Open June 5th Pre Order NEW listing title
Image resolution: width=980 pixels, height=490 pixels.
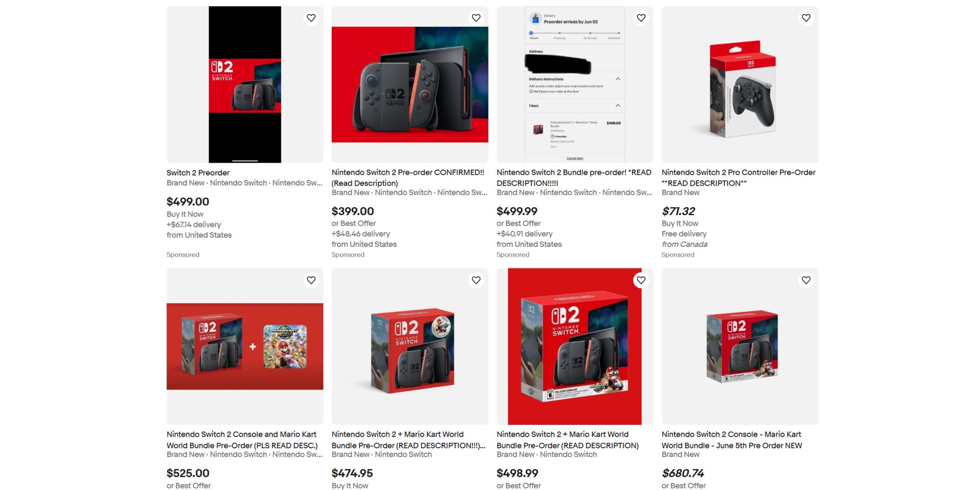coord(732,440)
